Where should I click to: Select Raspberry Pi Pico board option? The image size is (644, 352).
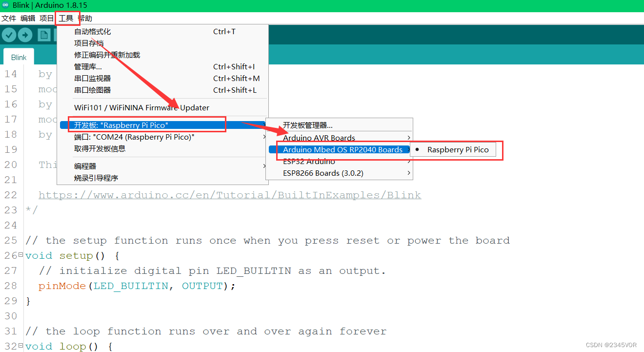click(x=453, y=150)
